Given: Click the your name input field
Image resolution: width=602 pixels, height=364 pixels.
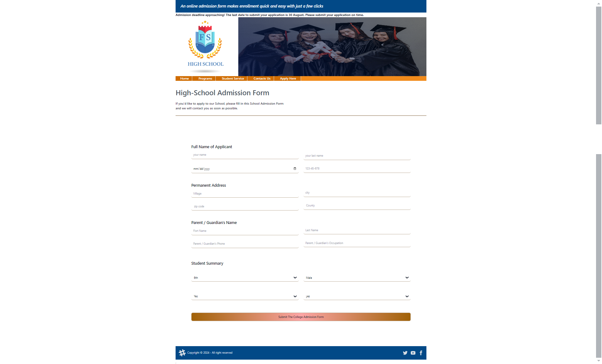Looking at the screenshot, I should click(245, 154).
